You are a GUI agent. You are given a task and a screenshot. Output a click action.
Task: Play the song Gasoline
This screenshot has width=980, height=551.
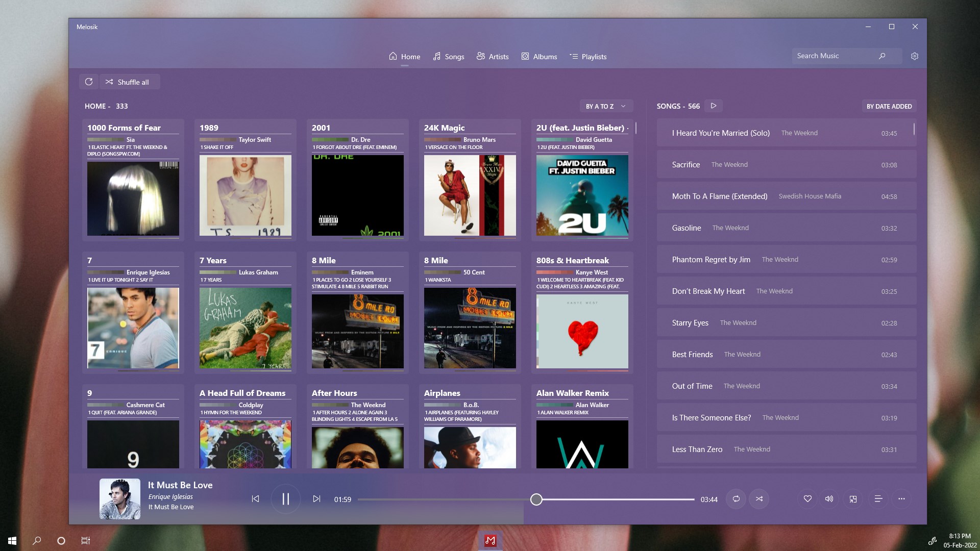tap(787, 228)
